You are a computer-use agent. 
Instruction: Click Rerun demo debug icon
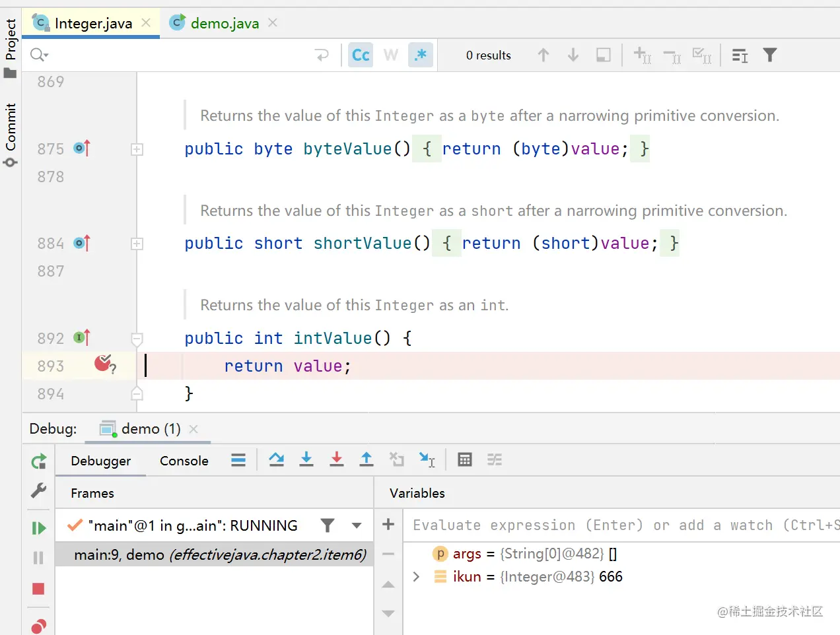click(38, 461)
